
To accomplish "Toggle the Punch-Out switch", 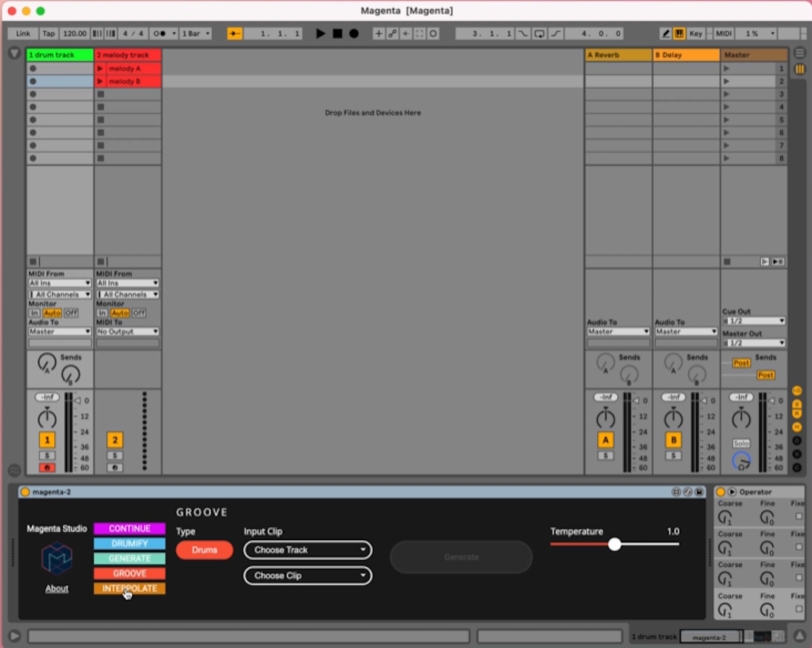I will tap(556, 34).
